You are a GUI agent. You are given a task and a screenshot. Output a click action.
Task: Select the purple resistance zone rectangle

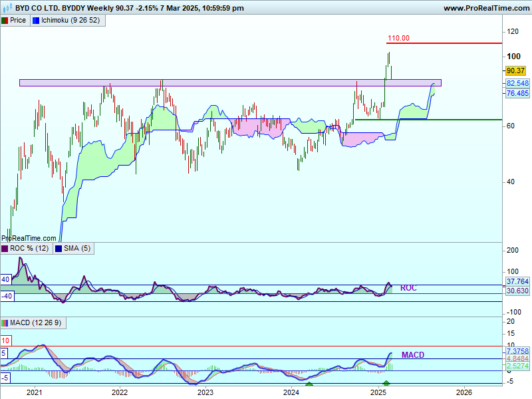pos(229,82)
